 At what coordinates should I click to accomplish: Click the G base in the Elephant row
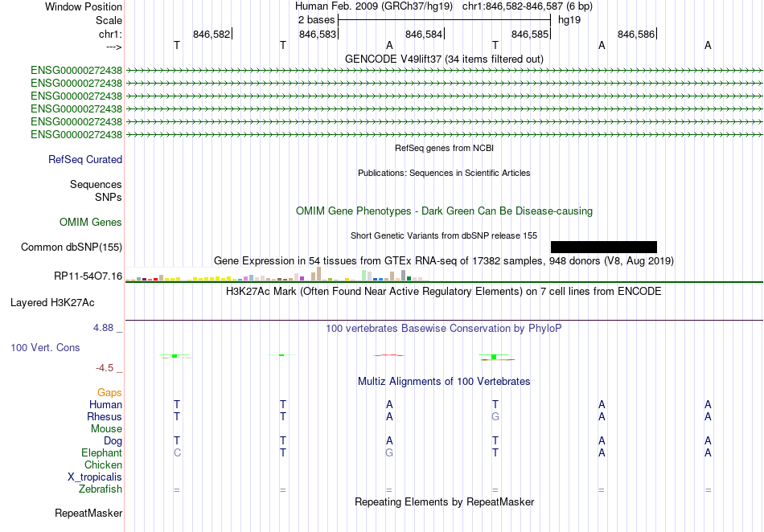[388, 452]
